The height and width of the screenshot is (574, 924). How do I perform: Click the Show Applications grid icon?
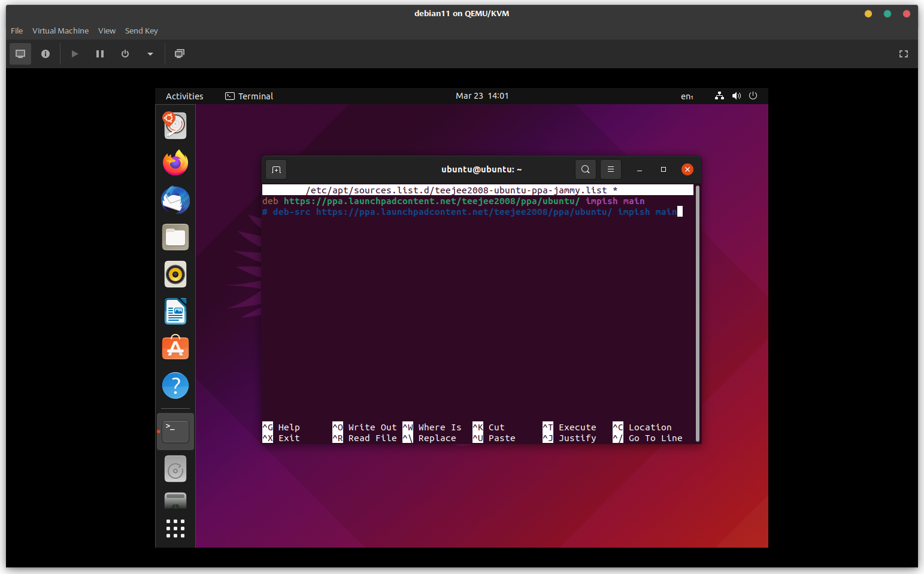point(175,529)
